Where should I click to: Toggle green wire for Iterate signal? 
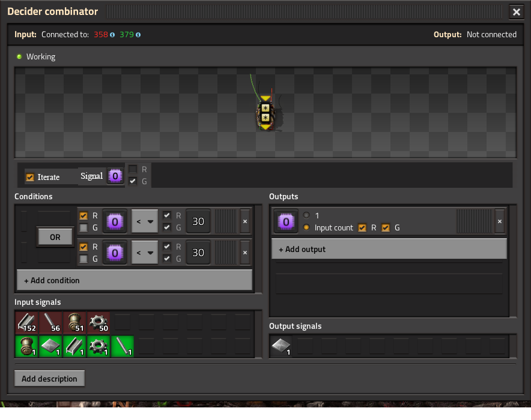133,181
